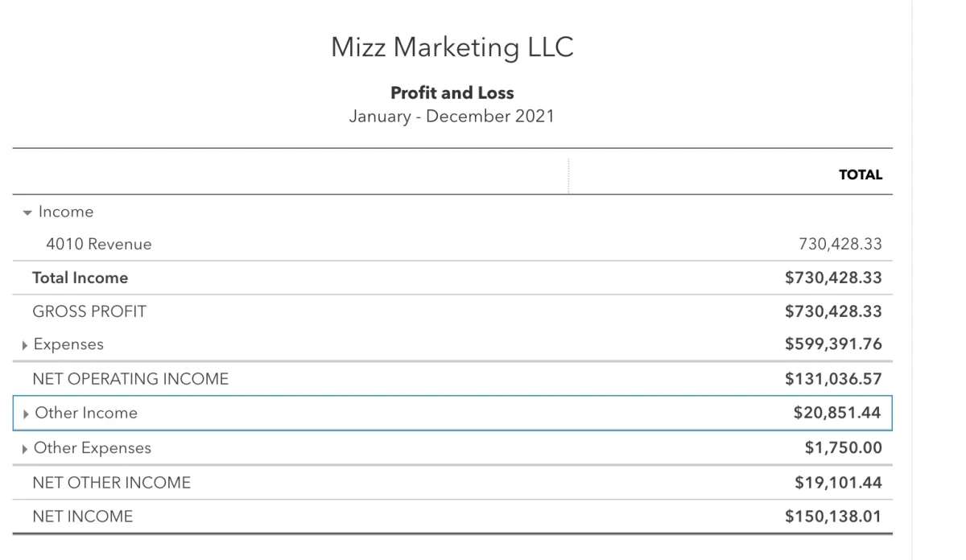Click the Other Expenses amount $1,750.00
Image resolution: width=966 pixels, height=560 pixels.
coord(843,448)
